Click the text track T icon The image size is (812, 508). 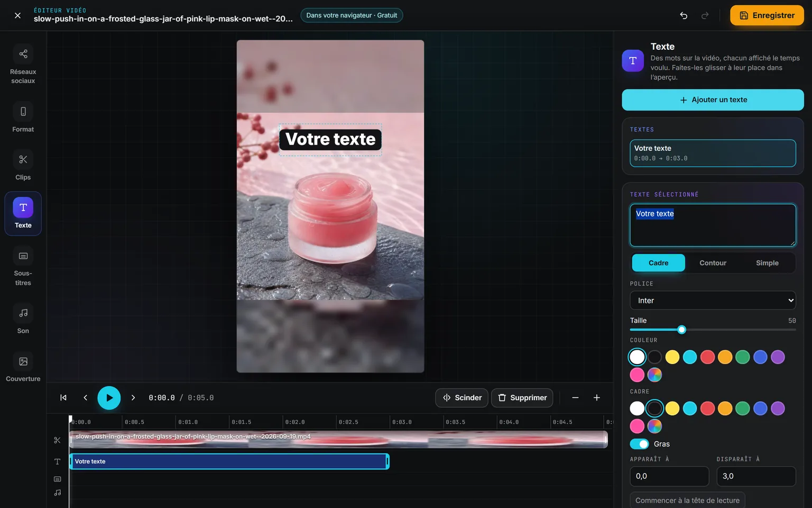(x=58, y=461)
